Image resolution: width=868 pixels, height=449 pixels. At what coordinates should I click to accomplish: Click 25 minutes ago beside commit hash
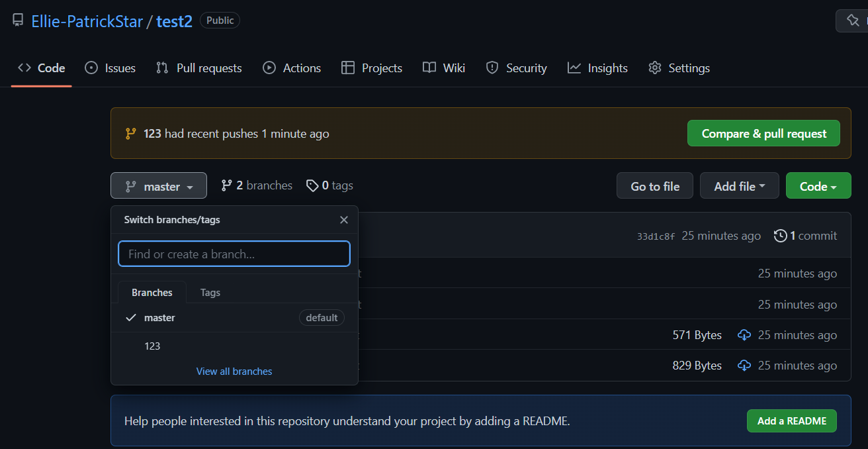click(x=721, y=236)
